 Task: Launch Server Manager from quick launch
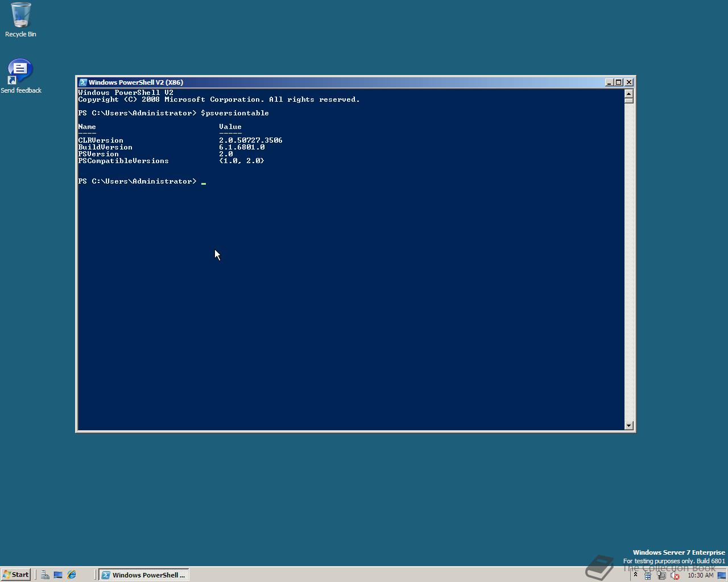tap(45, 575)
